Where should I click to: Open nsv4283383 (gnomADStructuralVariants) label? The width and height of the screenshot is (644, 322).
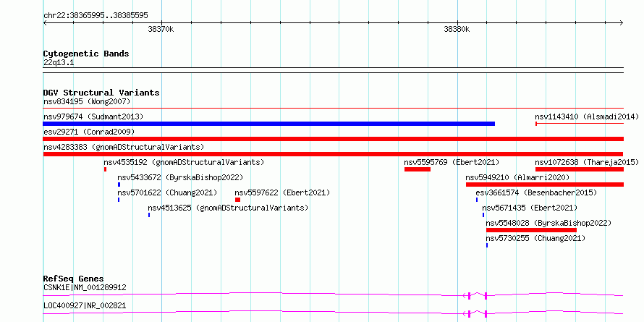[x=124, y=147]
